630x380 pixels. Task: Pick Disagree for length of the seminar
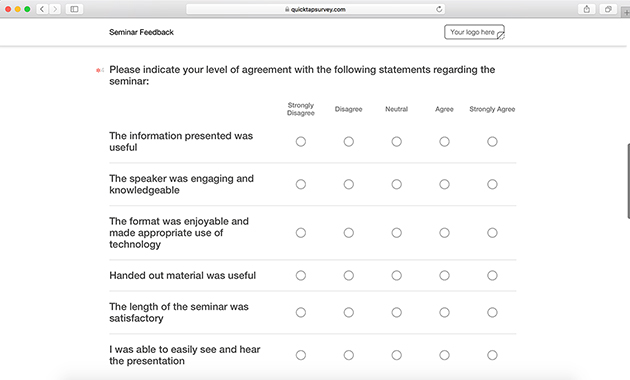[348, 312]
